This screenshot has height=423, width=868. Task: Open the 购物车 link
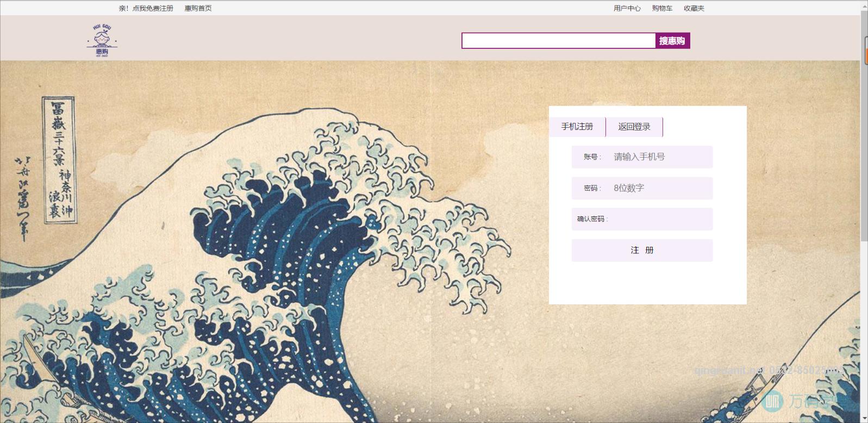click(662, 8)
